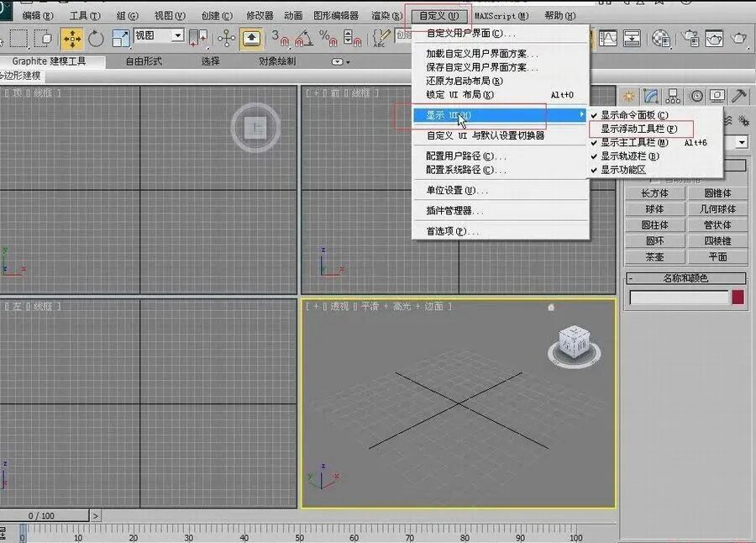
Task: Click the ViewCube in perspective viewport
Action: [x=575, y=343]
